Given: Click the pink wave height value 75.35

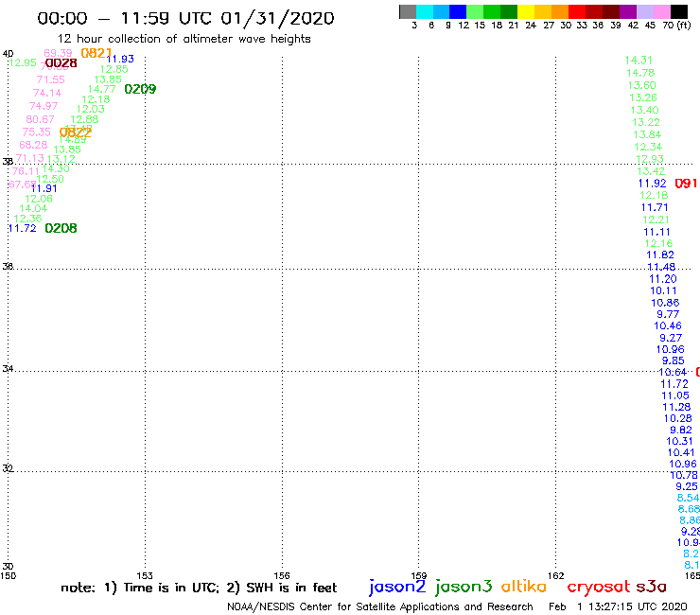Looking at the screenshot, I should [37, 132].
